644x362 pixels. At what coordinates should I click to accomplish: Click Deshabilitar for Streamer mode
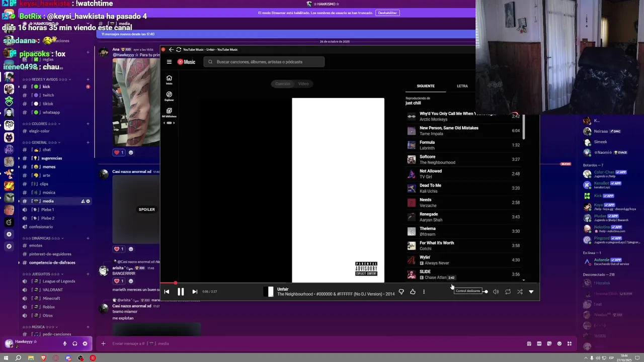point(387,13)
